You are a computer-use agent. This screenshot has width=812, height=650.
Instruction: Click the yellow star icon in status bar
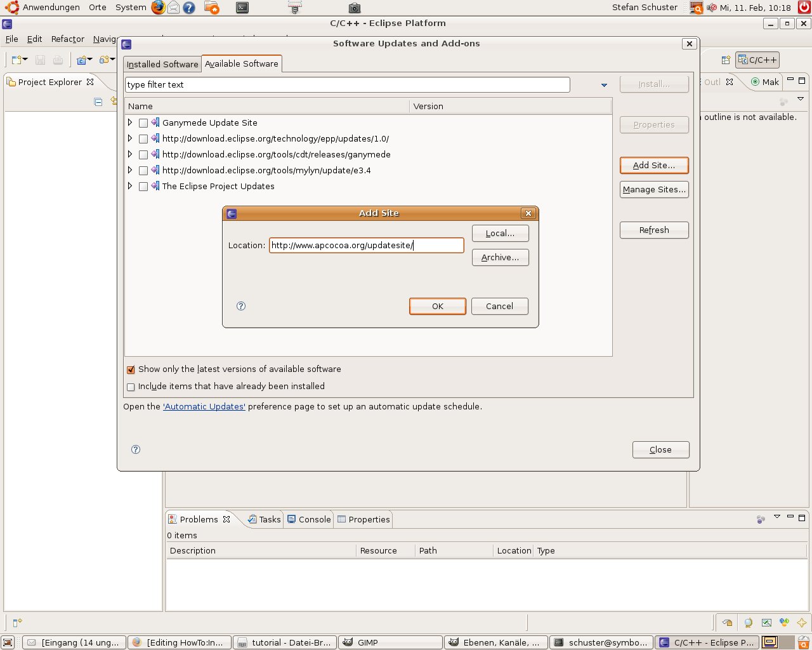[802, 623]
